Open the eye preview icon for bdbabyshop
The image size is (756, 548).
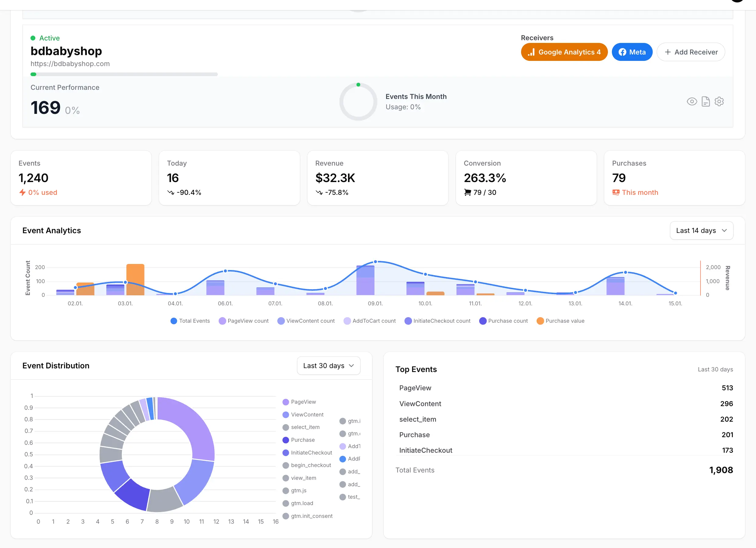692,102
